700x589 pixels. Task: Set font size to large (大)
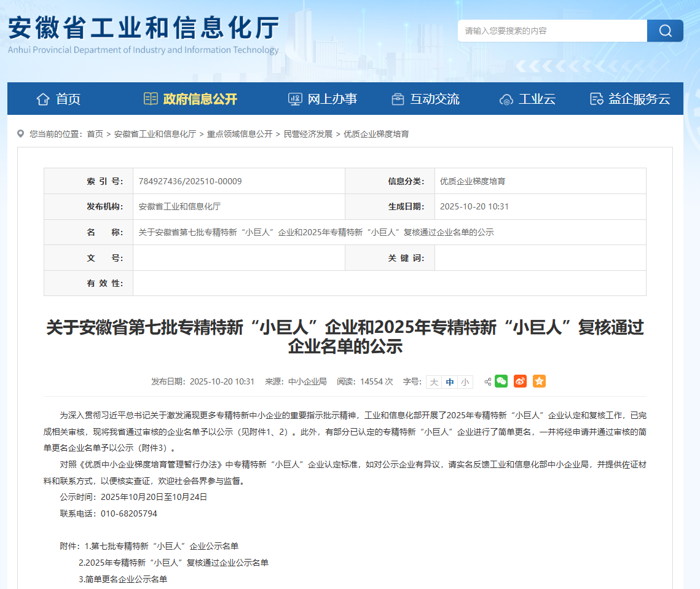coord(434,382)
